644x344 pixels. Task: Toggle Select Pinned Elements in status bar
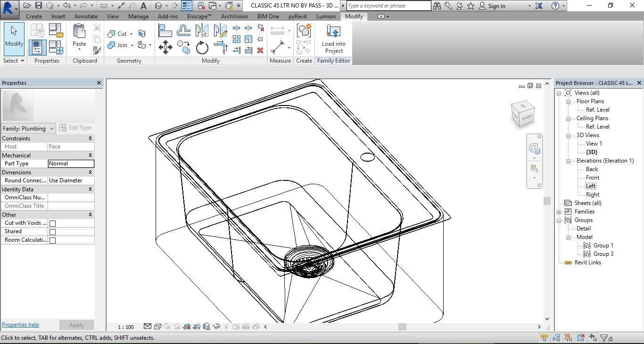tap(569, 338)
